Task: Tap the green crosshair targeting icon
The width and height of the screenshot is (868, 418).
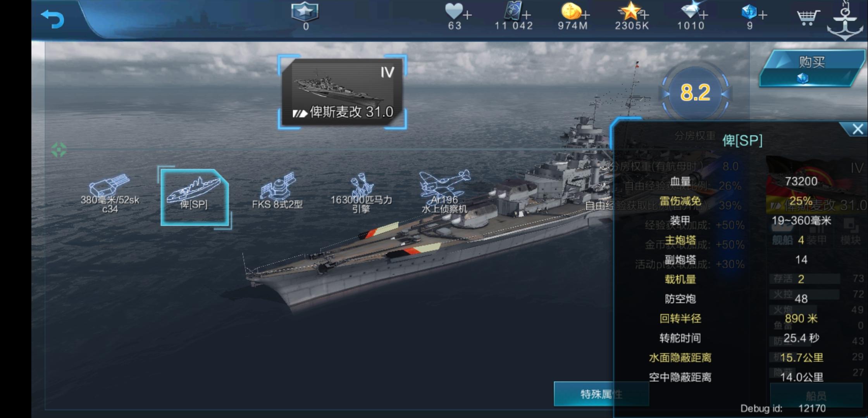Action: tap(59, 150)
